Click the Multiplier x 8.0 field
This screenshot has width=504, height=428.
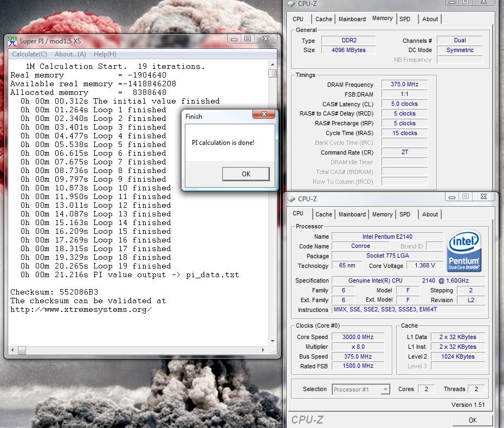click(358, 347)
